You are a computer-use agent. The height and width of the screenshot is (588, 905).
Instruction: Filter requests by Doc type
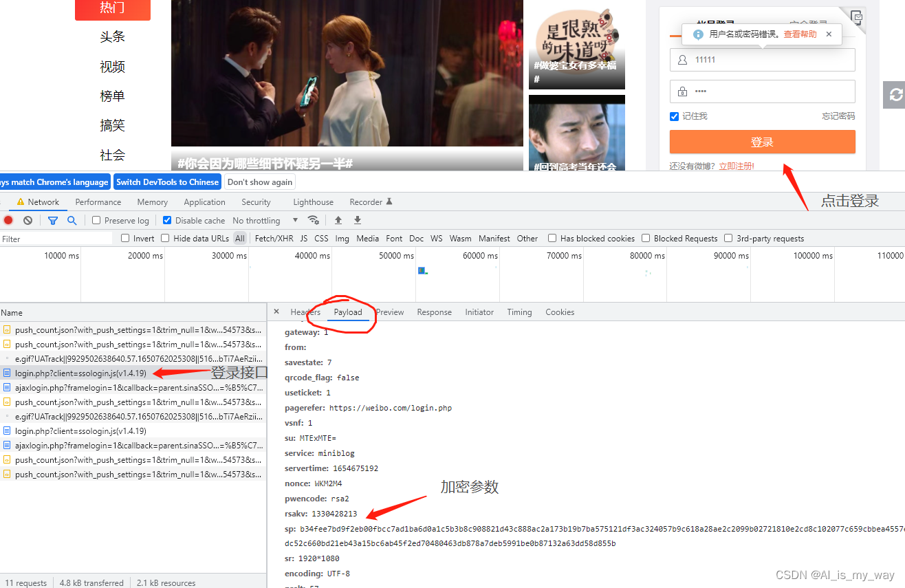coord(416,238)
